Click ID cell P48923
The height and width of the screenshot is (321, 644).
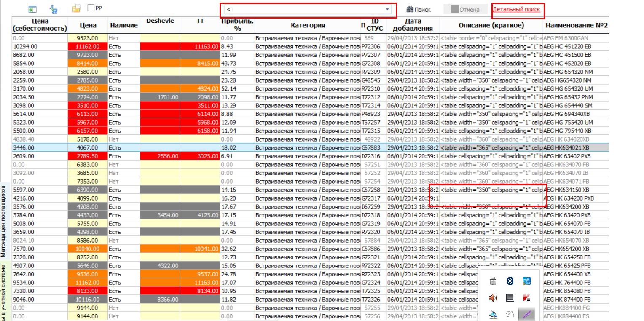(x=373, y=114)
